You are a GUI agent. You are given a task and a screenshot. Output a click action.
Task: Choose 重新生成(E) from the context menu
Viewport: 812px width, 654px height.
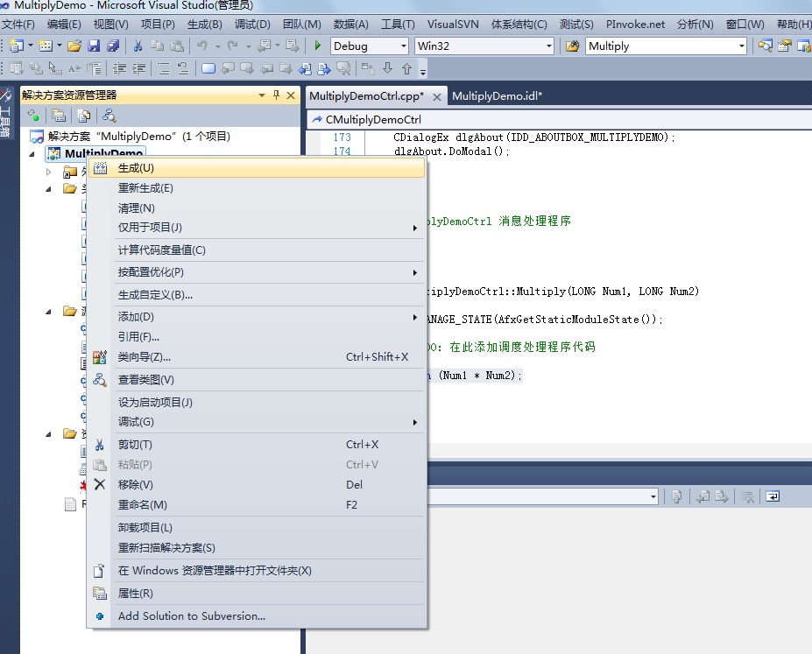pos(257,188)
